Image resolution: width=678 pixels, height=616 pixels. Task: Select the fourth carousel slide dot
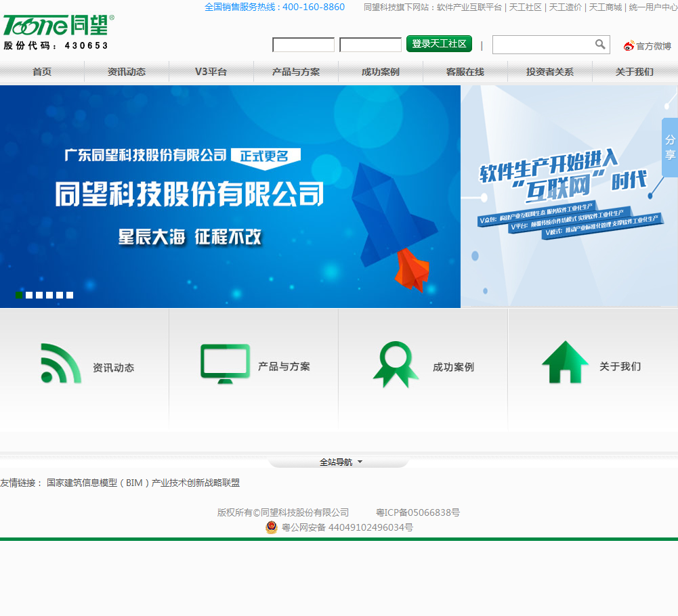49,295
